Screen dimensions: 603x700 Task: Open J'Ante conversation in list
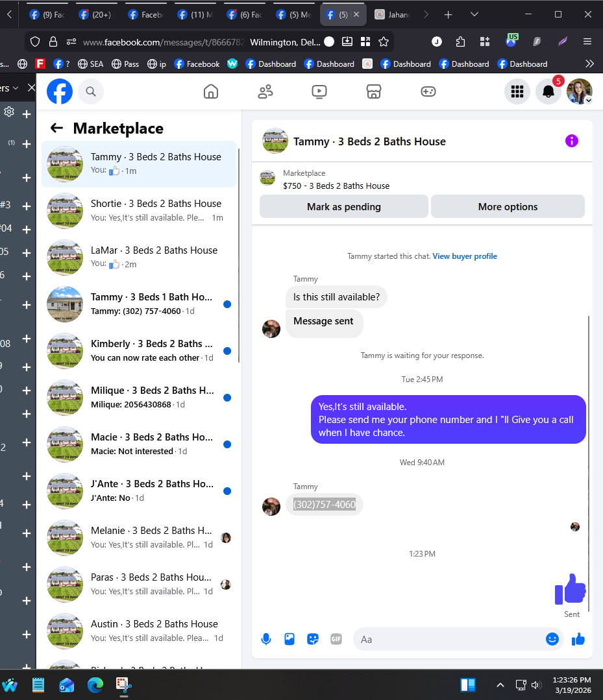(139, 491)
